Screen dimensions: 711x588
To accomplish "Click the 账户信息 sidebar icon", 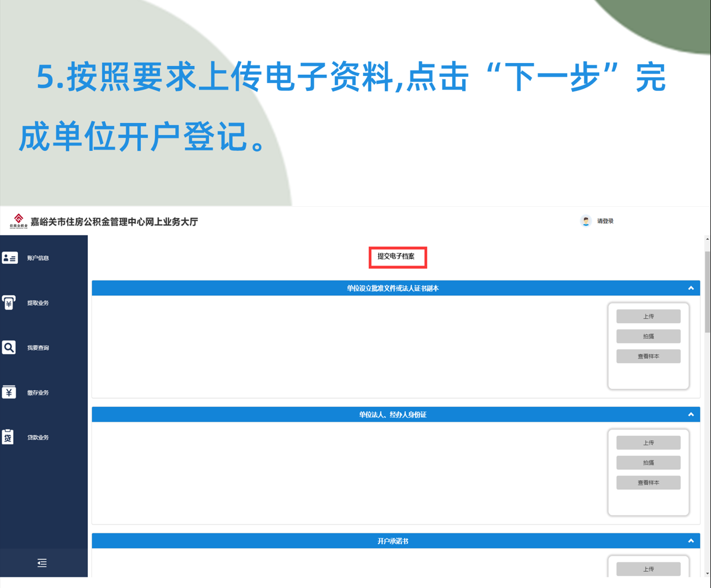I will pyautogui.click(x=10, y=258).
